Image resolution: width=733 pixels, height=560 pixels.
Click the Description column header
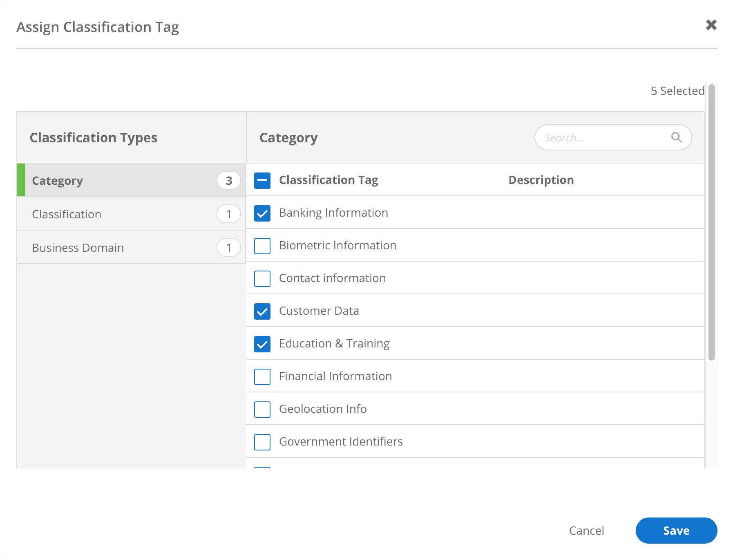(x=541, y=180)
